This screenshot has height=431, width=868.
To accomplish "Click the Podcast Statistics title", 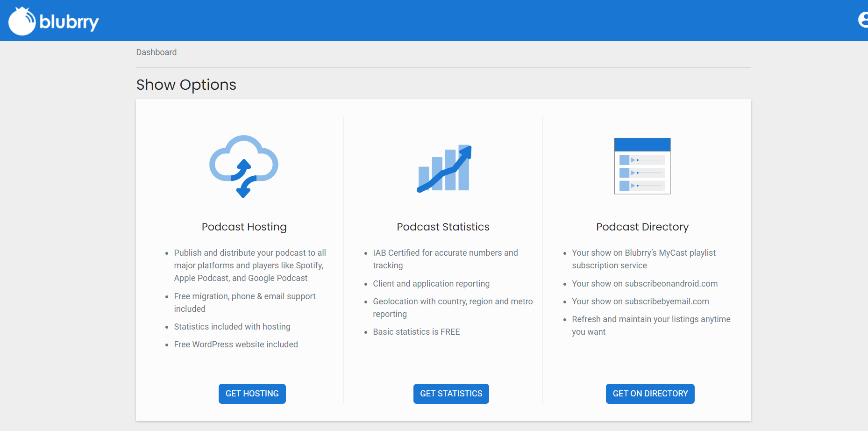I will [443, 227].
